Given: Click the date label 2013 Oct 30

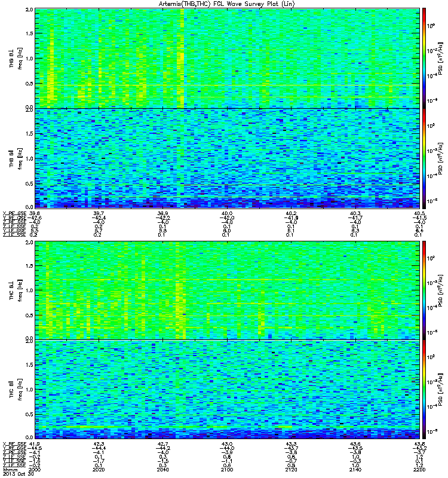Looking at the screenshot, I should coord(19,474).
